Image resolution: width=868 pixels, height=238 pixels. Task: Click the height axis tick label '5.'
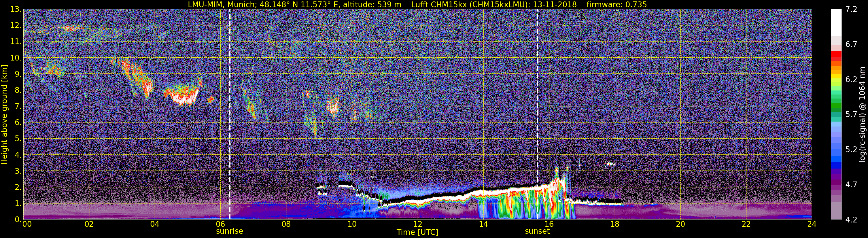pos(18,139)
